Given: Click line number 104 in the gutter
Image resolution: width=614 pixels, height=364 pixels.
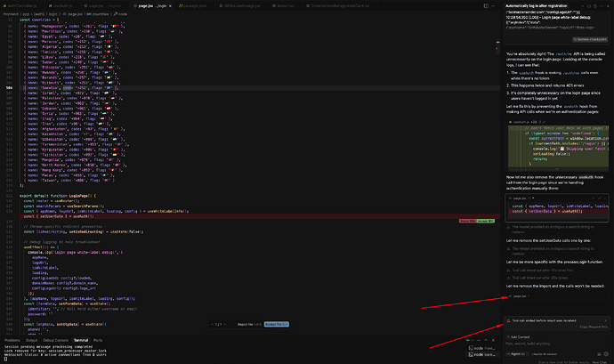Looking at the screenshot, I should [9, 88].
